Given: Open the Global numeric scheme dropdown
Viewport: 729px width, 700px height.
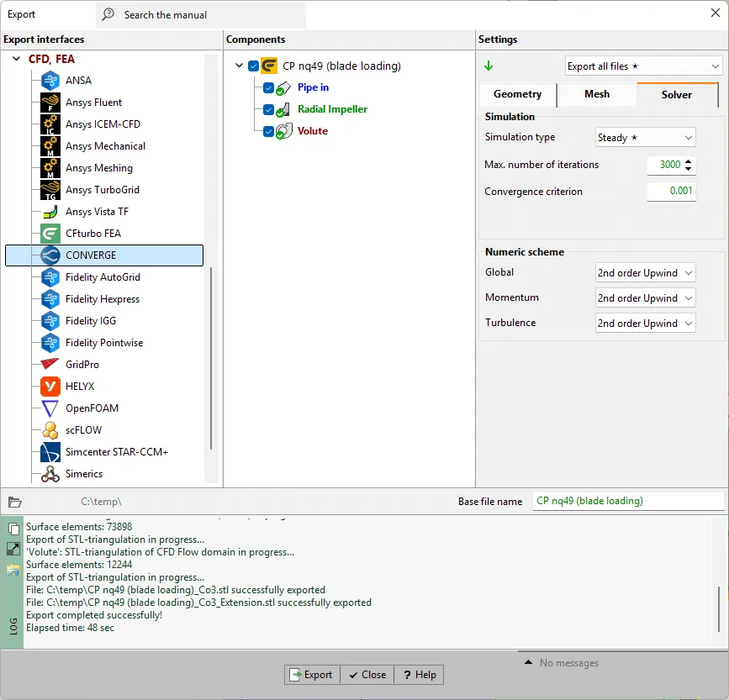Looking at the screenshot, I should tap(645, 272).
